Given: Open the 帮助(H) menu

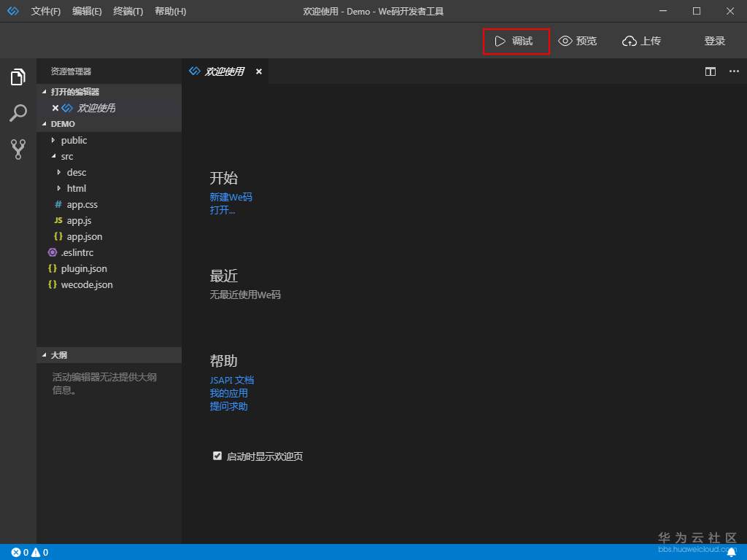Looking at the screenshot, I should tap(170, 11).
